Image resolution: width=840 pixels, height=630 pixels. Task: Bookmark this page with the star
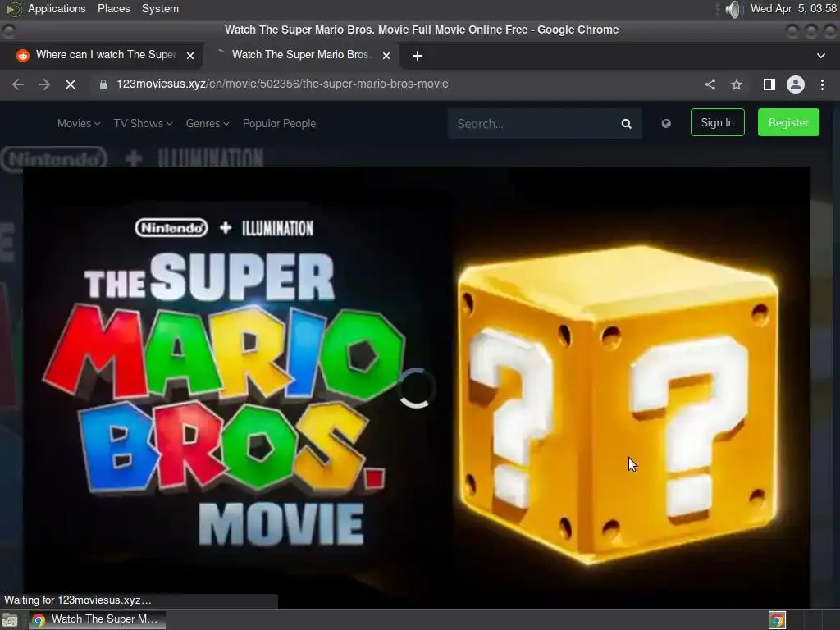coord(737,84)
